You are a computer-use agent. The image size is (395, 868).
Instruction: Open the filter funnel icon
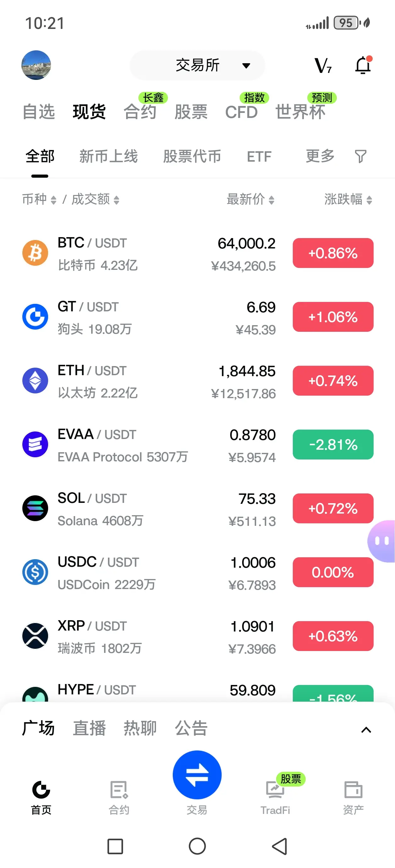tap(360, 157)
